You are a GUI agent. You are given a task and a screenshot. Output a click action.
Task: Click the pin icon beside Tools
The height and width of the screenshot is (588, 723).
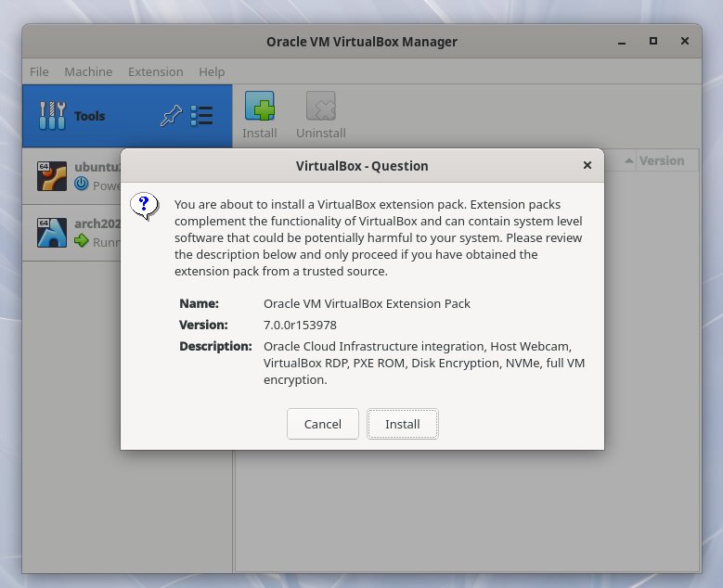click(171, 116)
